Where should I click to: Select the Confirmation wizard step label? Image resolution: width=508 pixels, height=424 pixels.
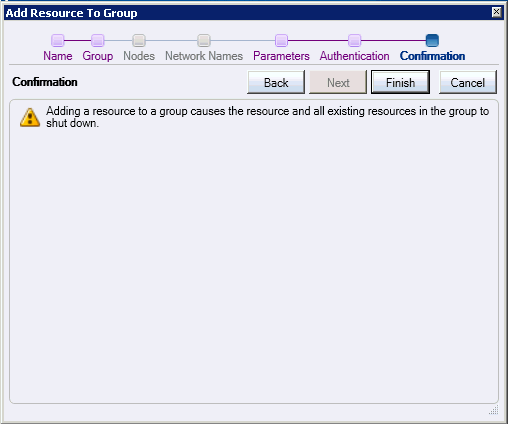pyautogui.click(x=432, y=56)
